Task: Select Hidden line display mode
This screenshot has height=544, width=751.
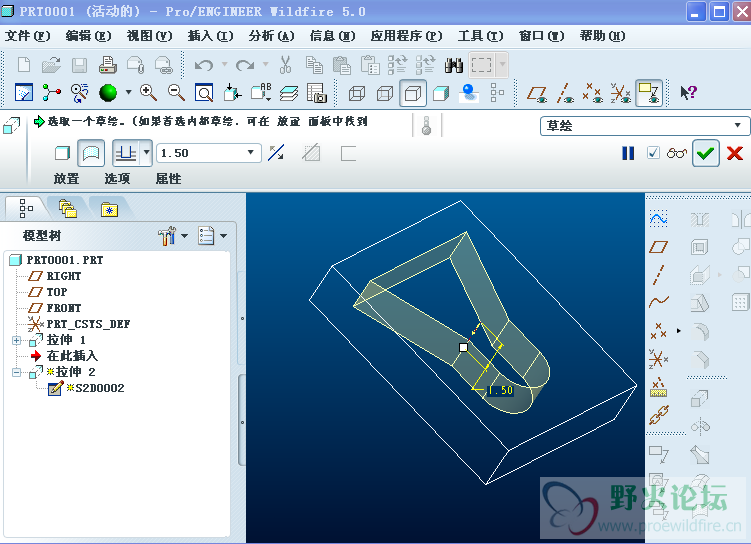Action: [x=385, y=93]
